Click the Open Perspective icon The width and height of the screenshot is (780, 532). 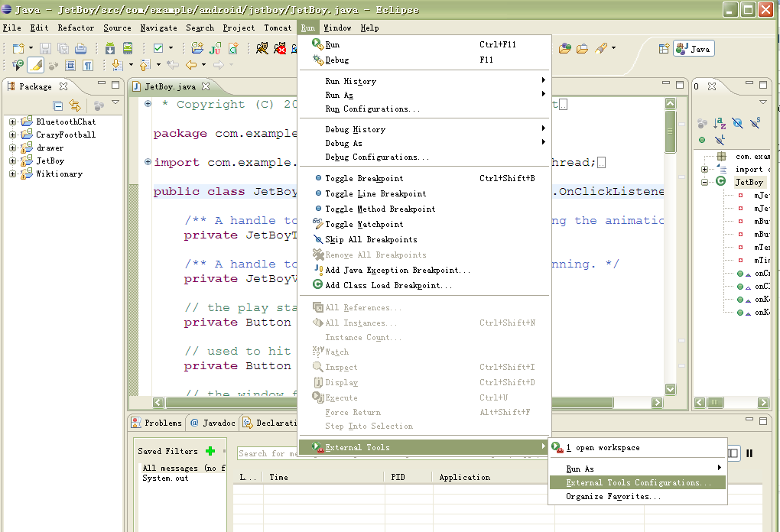[x=664, y=48]
